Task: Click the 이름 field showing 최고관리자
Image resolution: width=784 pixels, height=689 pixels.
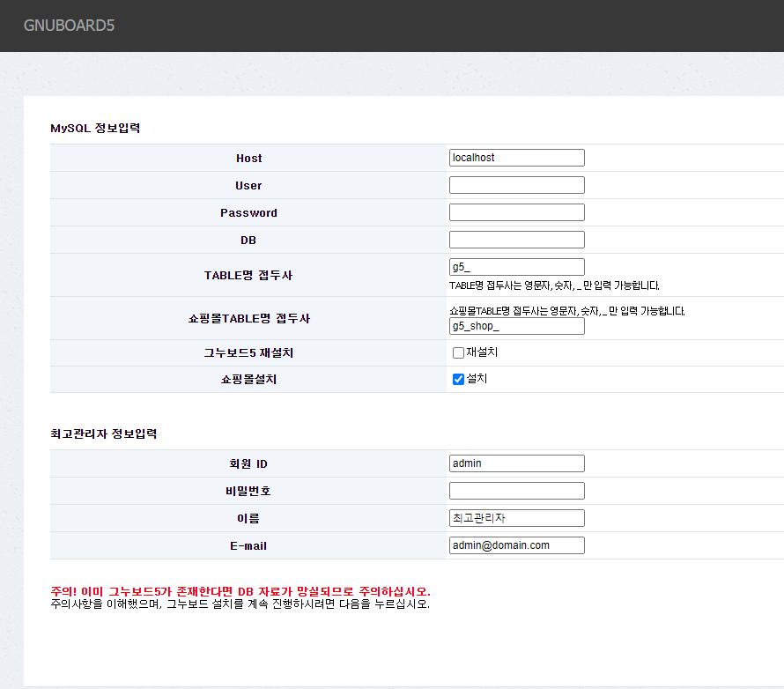Action: pos(516,518)
